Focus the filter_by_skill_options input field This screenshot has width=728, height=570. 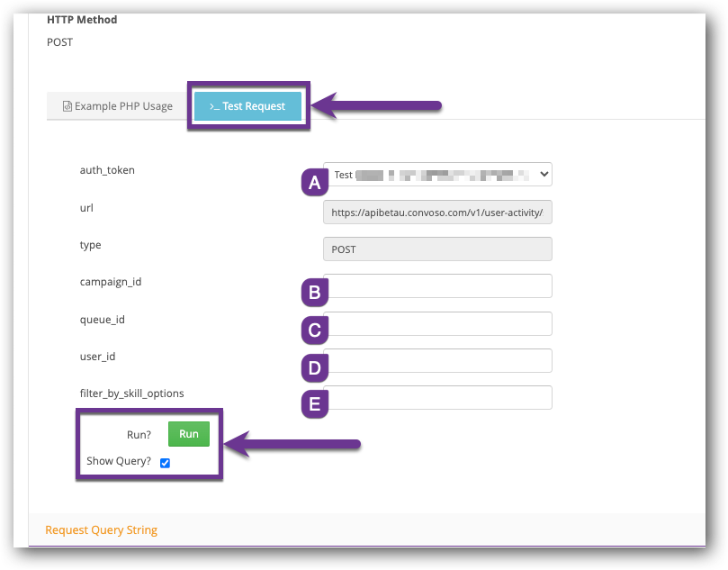click(437, 398)
